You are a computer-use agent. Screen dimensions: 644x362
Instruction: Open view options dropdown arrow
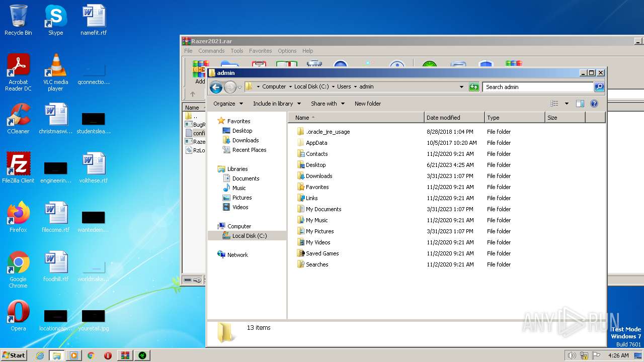click(x=567, y=104)
